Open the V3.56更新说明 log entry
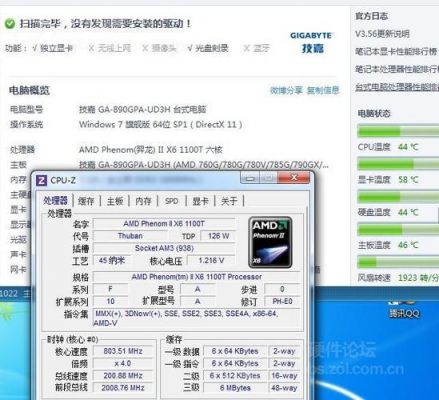The image size is (439, 400). click(382, 34)
